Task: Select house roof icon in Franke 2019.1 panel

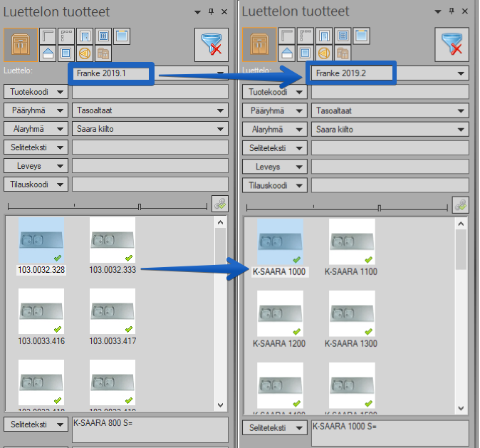Action: click(x=48, y=53)
